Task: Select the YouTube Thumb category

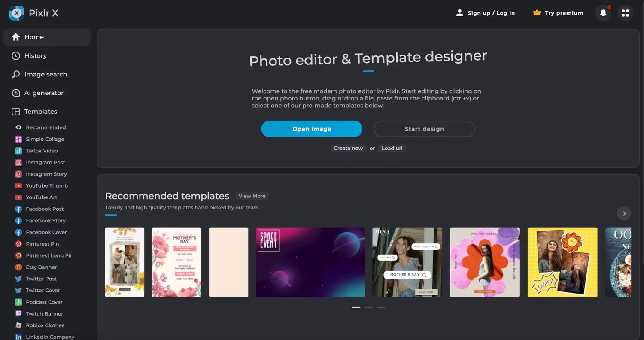Action: (46, 185)
